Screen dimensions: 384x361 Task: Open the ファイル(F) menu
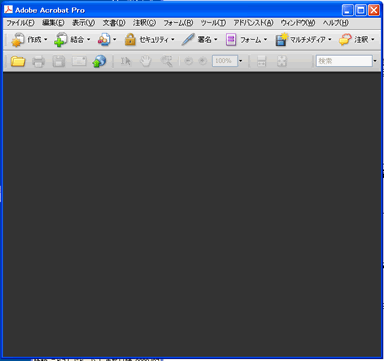coord(20,23)
